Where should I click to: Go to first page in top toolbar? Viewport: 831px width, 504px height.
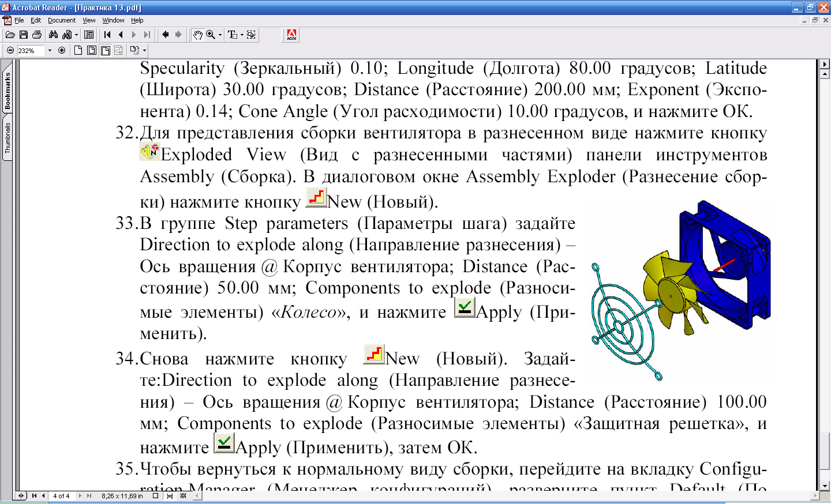107,35
